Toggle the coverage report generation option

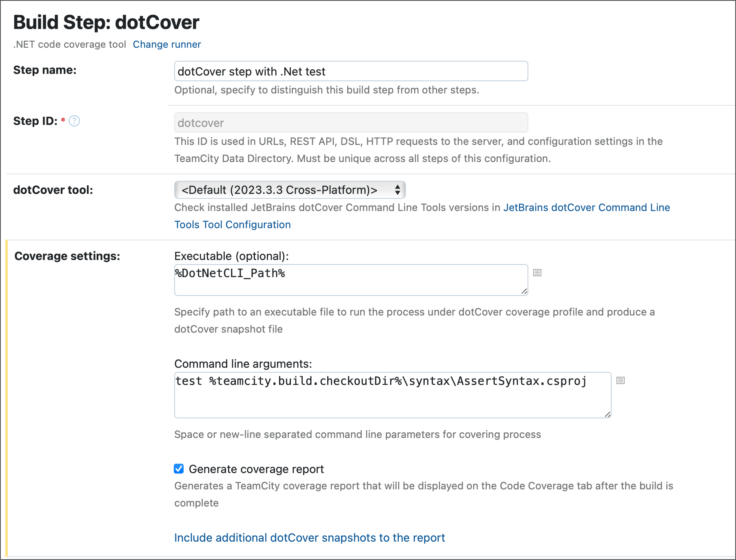(179, 469)
